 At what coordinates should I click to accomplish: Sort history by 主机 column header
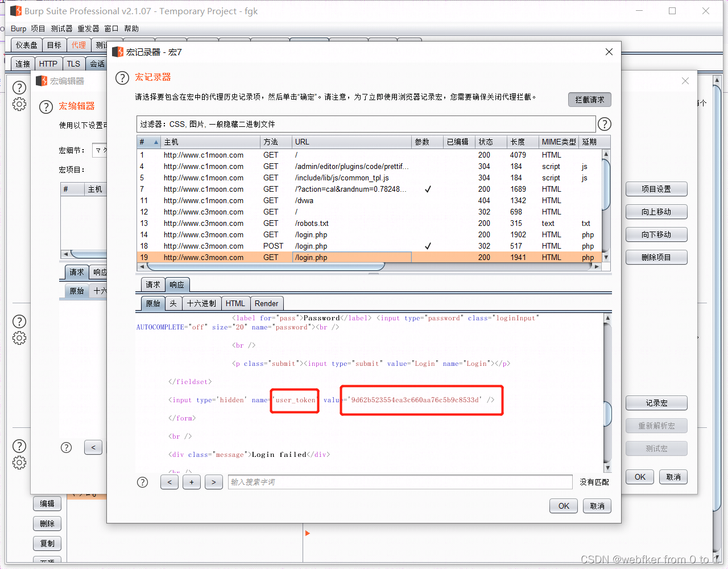pos(210,142)
